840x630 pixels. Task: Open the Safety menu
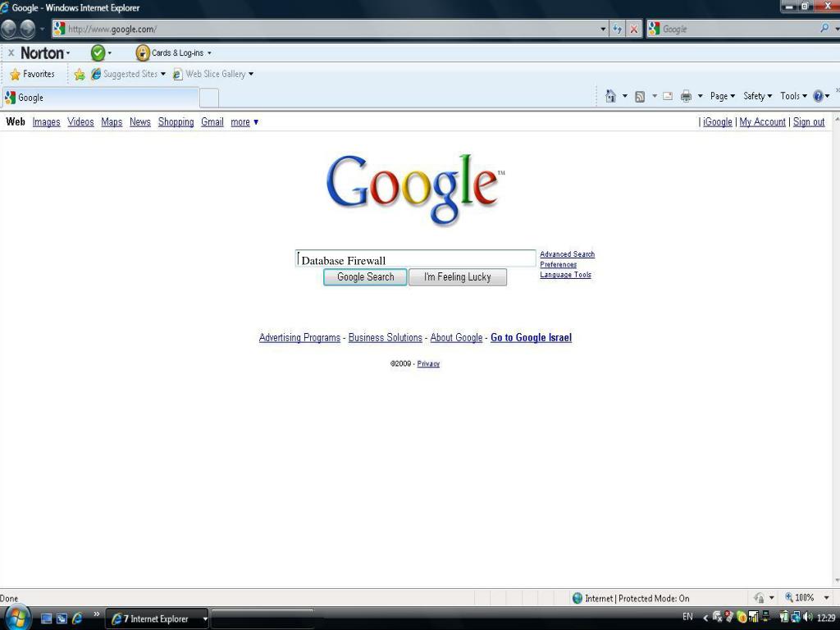(757, 96)
